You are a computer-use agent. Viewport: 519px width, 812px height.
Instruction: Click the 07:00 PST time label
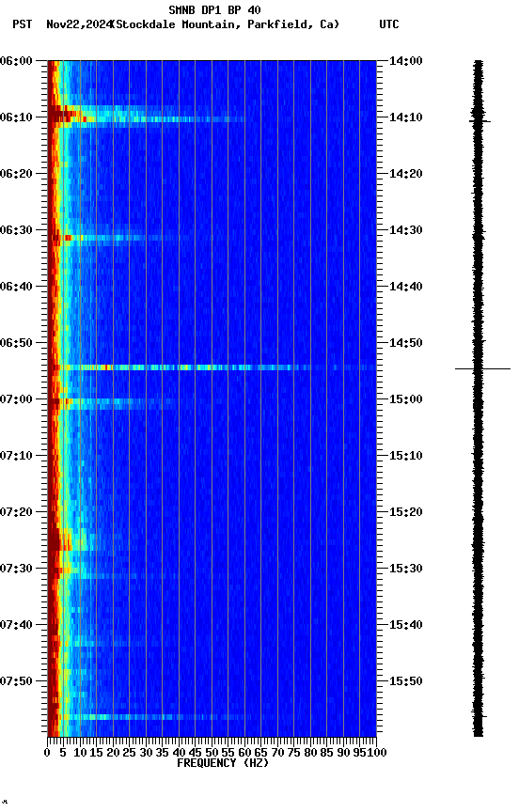click(16, 399)
